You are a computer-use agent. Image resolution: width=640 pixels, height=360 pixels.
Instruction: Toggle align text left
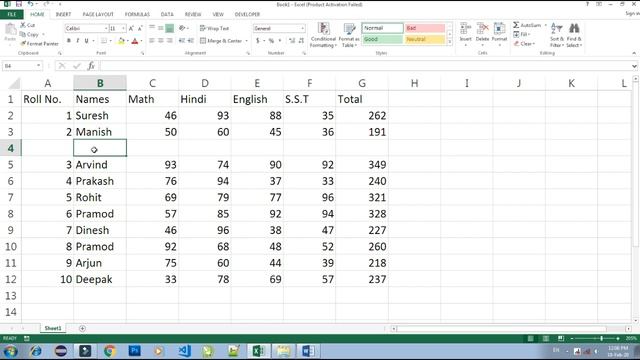[152, 41]
